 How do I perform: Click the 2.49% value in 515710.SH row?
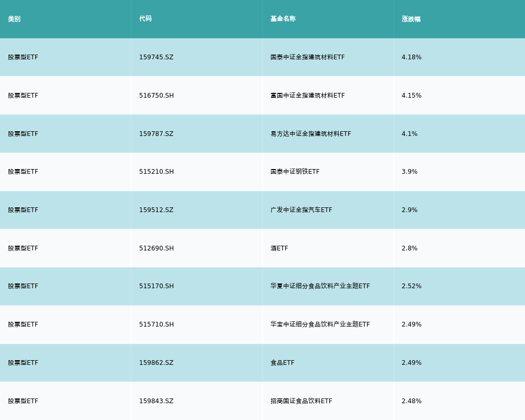tap(412, 324)
